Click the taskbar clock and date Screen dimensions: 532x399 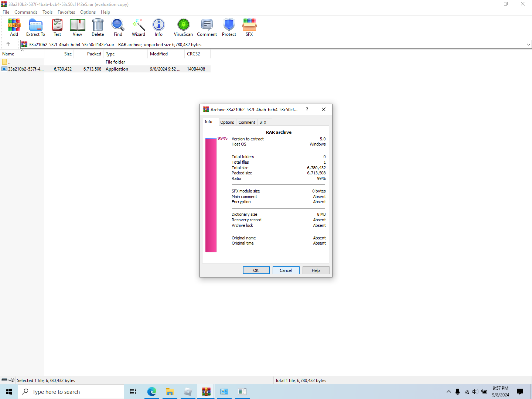(501, 392)
